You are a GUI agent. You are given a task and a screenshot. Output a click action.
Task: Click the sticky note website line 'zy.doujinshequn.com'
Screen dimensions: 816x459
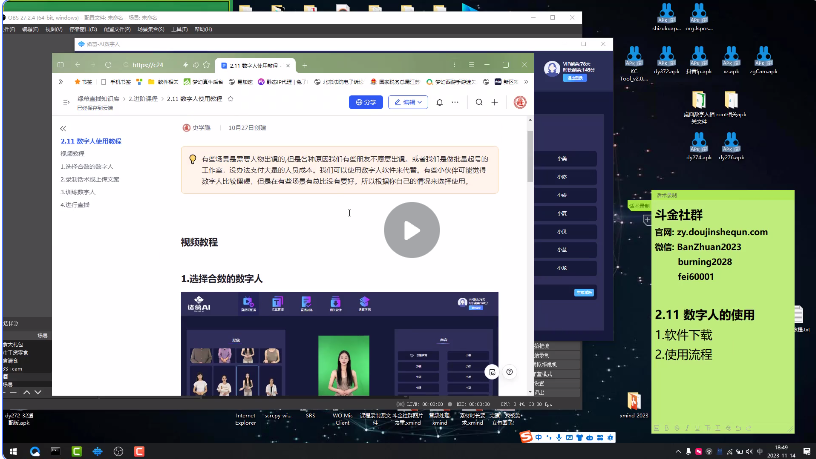tap(722, 232)
